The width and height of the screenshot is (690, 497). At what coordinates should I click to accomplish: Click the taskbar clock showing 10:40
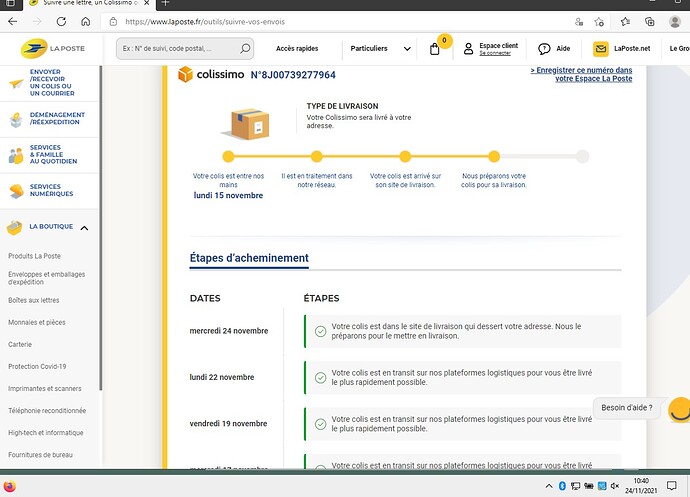[x=641, y=486]
